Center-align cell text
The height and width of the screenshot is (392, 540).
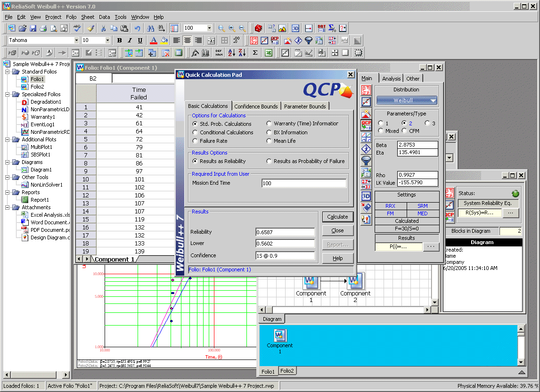point(188,41)
